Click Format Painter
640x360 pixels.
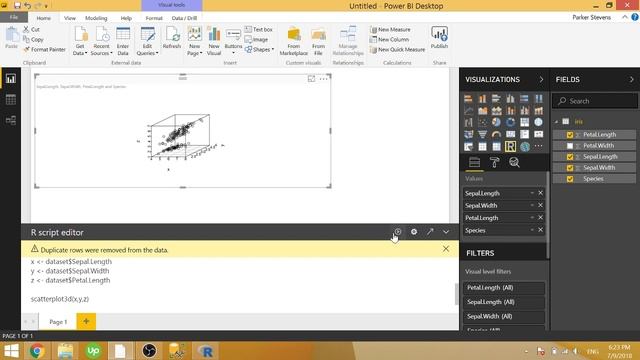pos(44,49)
